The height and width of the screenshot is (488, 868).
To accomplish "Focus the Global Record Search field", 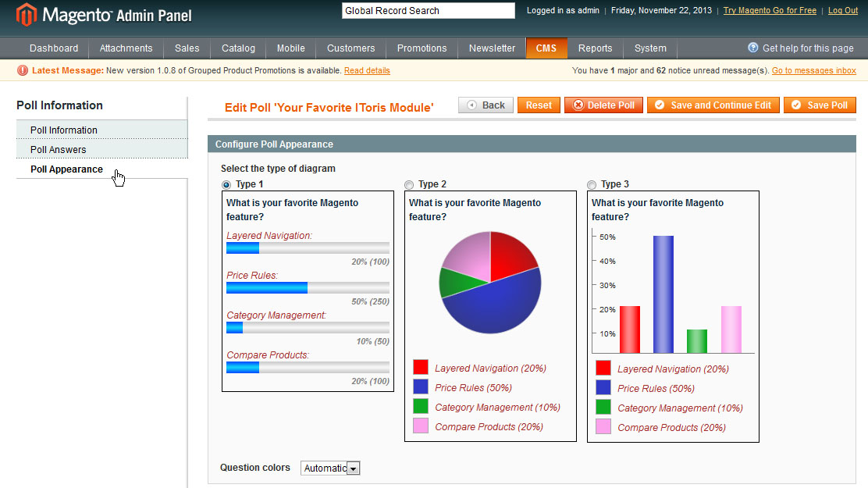I will click(429, 10).
